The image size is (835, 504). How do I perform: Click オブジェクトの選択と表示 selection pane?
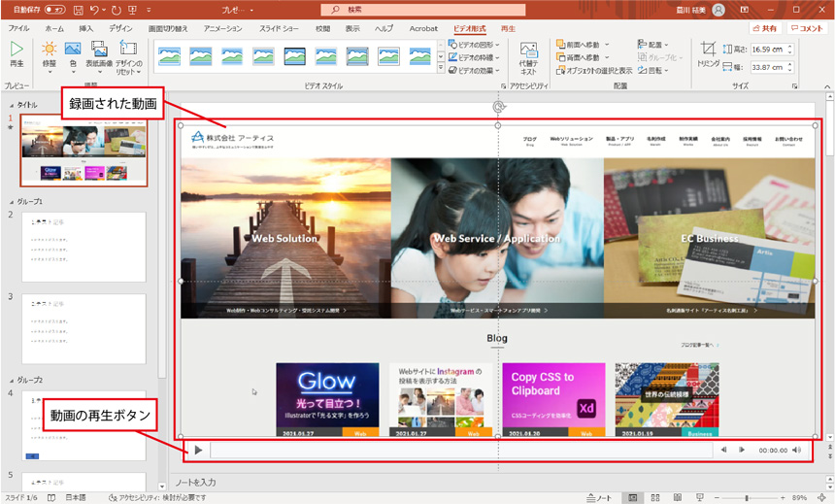594,70
